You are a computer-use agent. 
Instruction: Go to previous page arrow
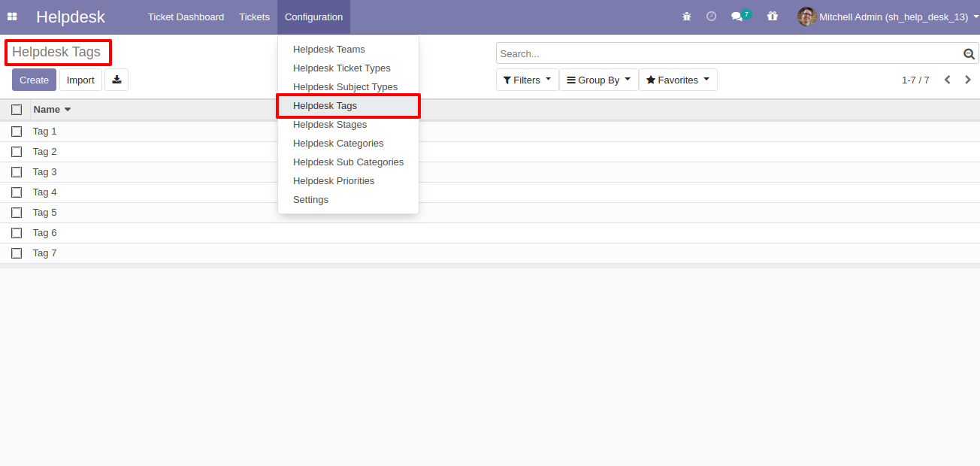[x=947, y=80]
